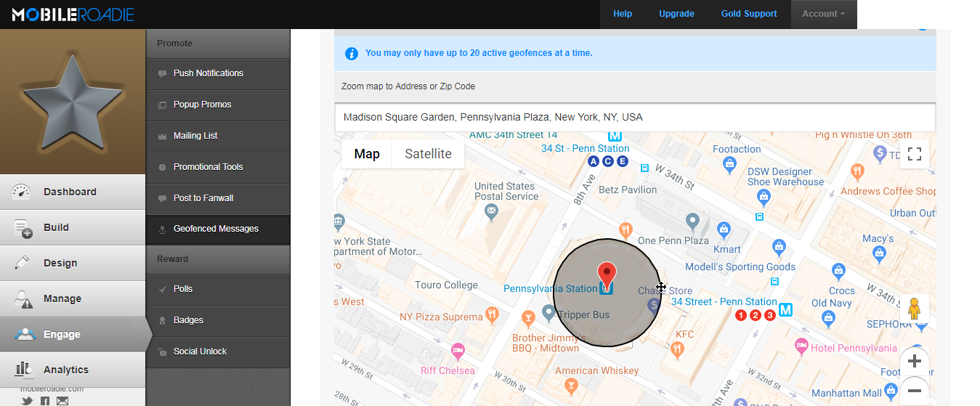Image resolution: width=980 pixels, height=406 pixels.
Task: Click the Polls checkmark icon
Action: [x=162, y=290]
